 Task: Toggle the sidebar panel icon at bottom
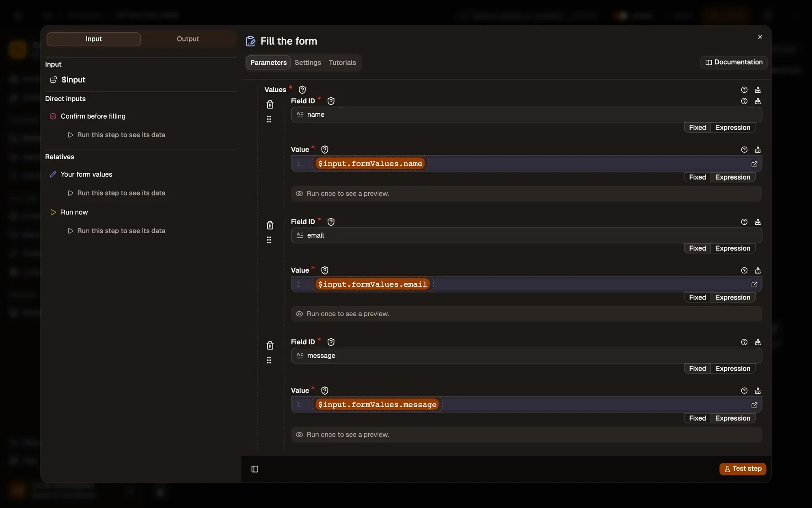click(255, 469)
